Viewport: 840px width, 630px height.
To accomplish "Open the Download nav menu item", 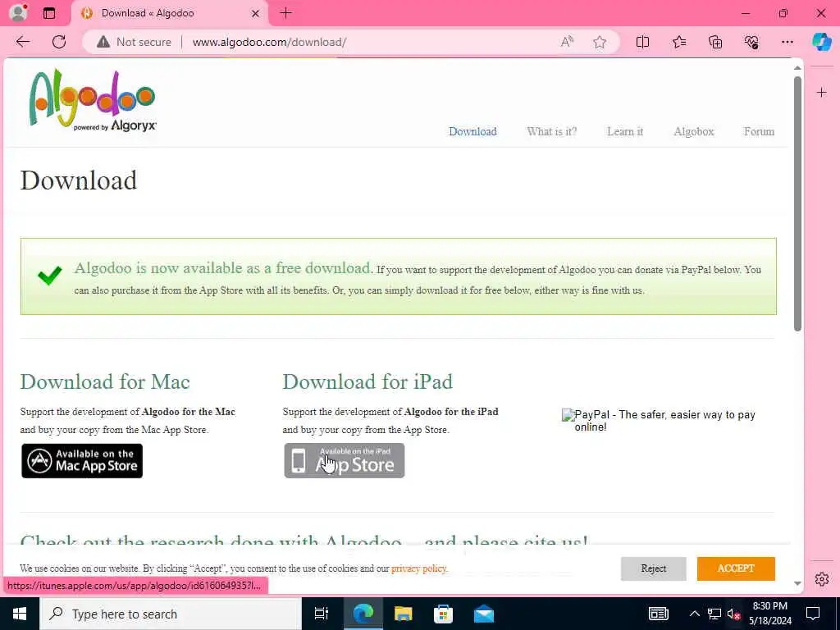I will pos(472,131).
